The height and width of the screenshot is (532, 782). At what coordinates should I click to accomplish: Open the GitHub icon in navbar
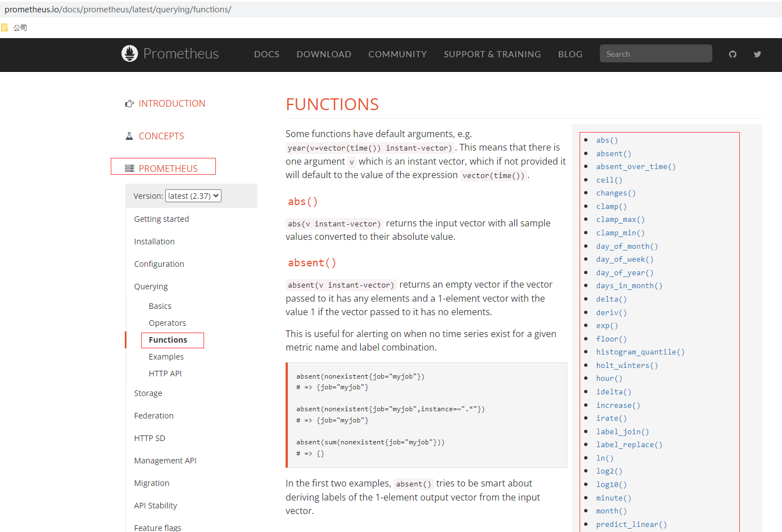tap(733, 54)
